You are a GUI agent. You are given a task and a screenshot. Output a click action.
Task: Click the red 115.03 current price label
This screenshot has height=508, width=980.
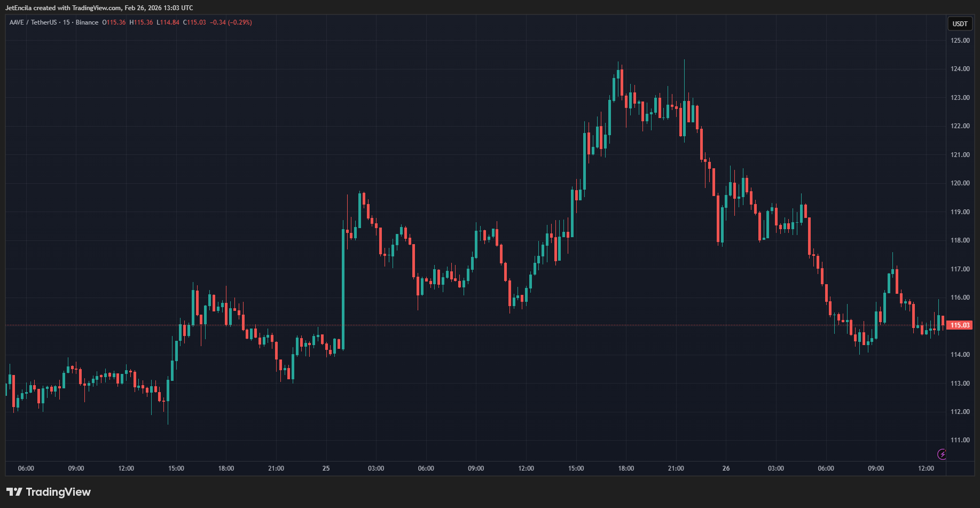pos(960,325)
